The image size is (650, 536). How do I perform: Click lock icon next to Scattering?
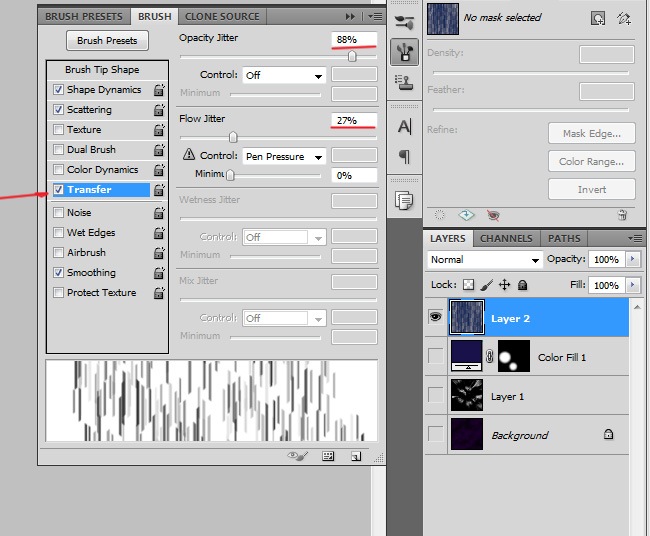click(159, 110)
